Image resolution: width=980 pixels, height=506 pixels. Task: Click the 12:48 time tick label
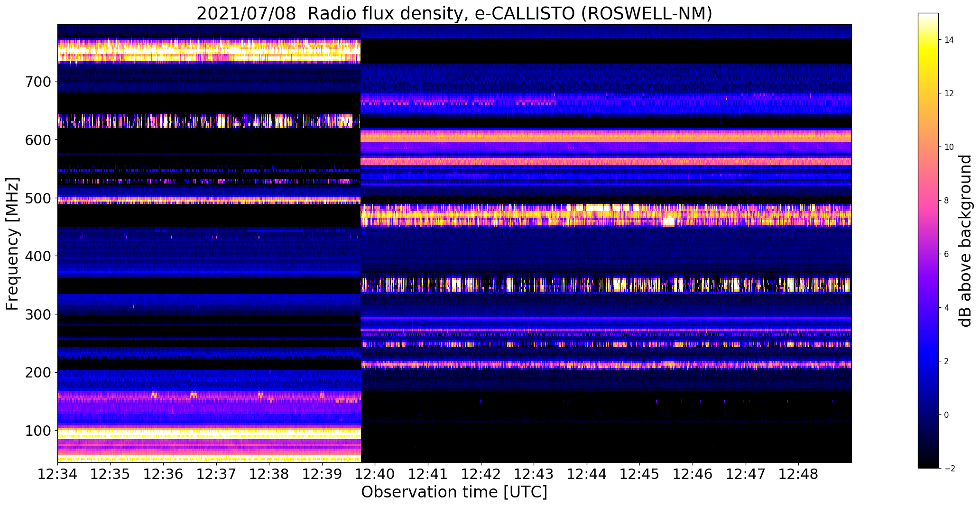tap(798, 474)
